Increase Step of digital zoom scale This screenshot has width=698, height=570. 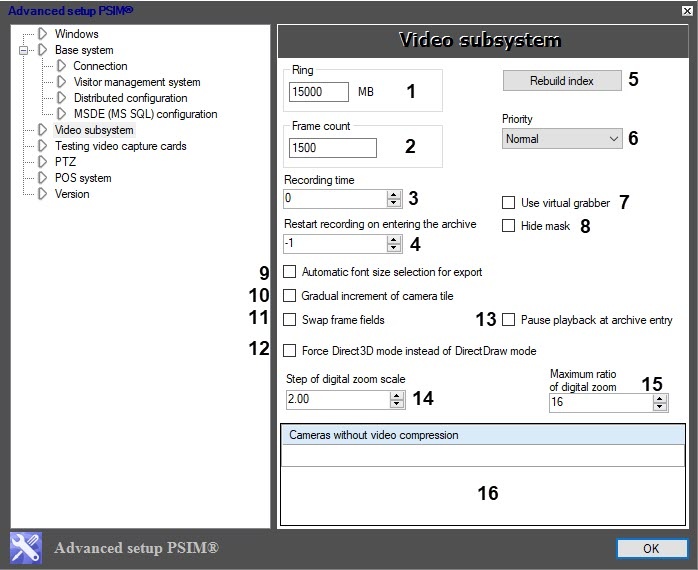coord(396,395)
